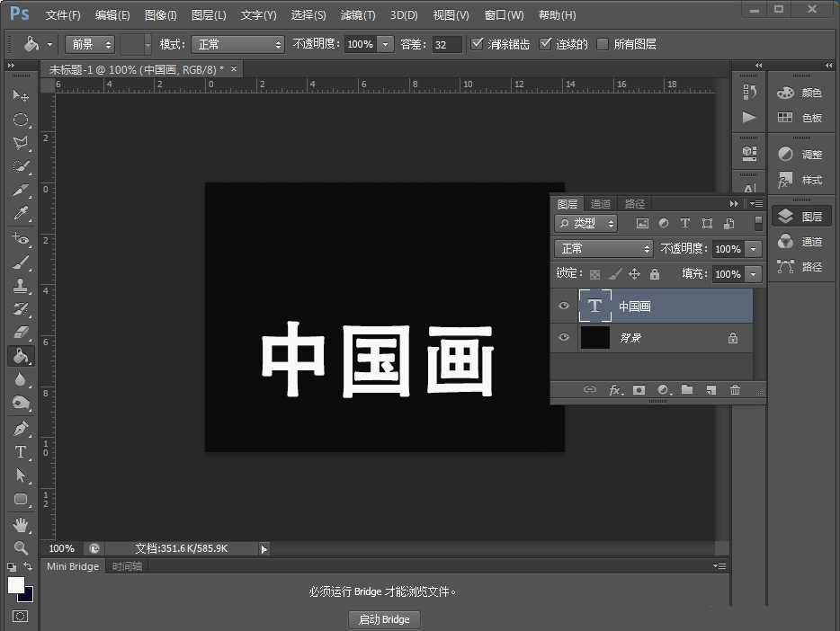Toggle the 消除锯齿 checkbox off
The image size is (840, 631).
click(477, 43)
